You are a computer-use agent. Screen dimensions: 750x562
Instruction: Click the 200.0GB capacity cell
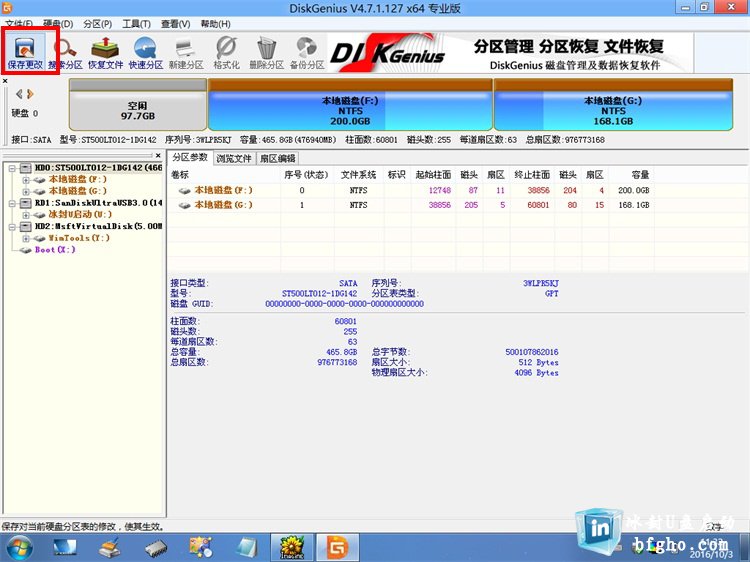[x=633, y=190]
